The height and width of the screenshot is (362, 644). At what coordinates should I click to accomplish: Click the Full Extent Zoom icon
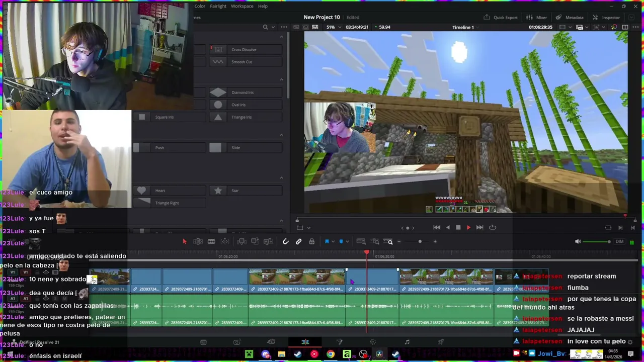pos(361,242)
